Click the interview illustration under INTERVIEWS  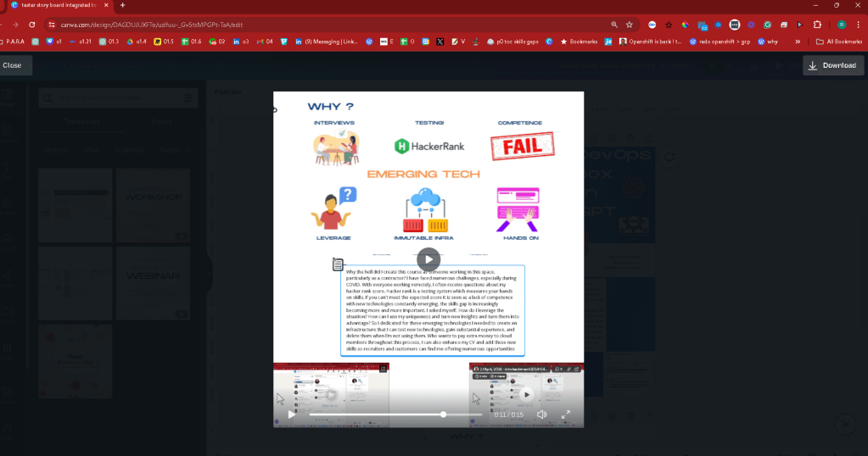click(x=337, y=147)
